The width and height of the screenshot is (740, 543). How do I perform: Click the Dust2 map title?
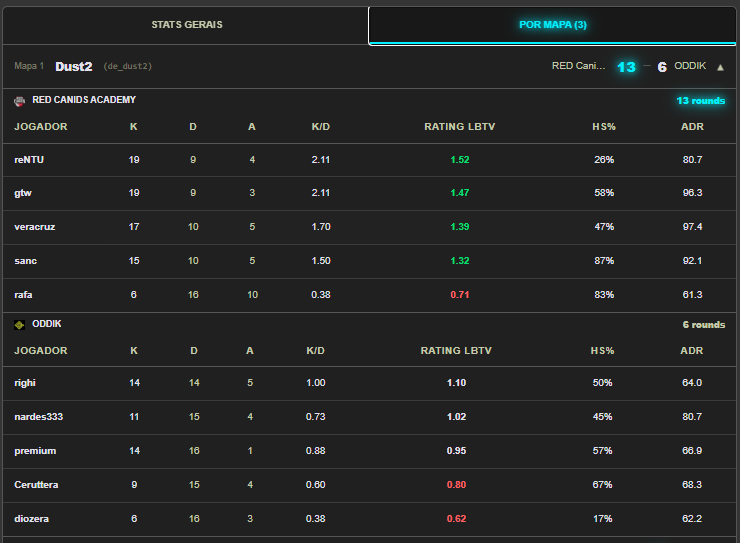click(74, 67)
